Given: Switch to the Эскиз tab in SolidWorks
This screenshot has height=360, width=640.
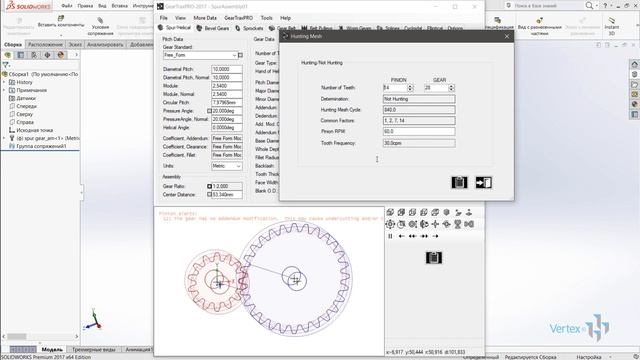Looking at the screenshot, I should click(x=75, y=44).
